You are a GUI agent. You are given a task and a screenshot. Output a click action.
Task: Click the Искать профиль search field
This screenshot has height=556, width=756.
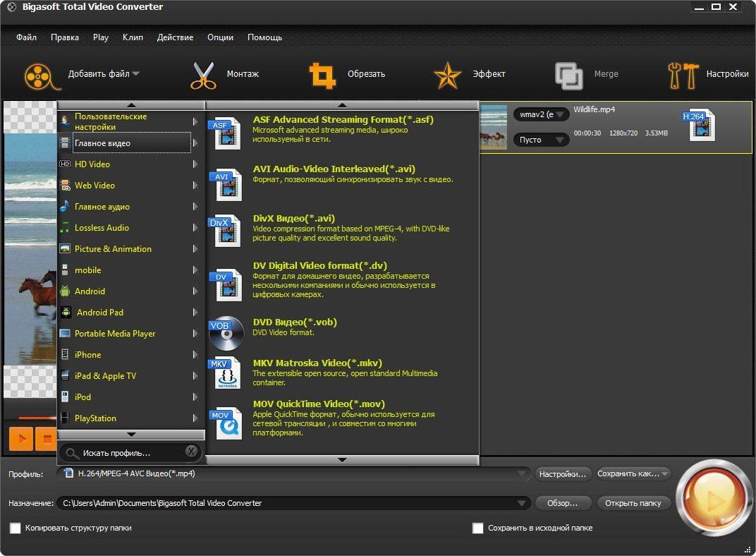[130, 453]
